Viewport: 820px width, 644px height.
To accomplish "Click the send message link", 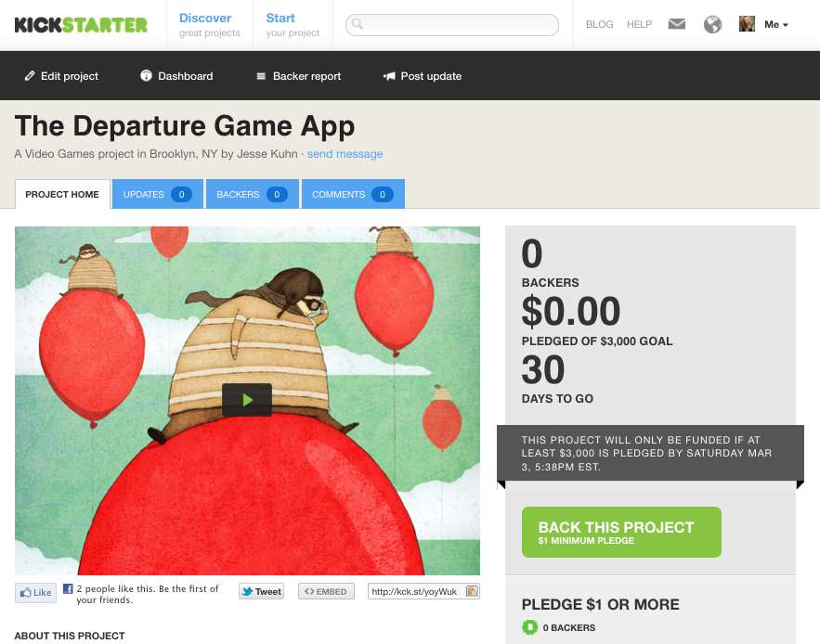I will (x=345, y=154).
